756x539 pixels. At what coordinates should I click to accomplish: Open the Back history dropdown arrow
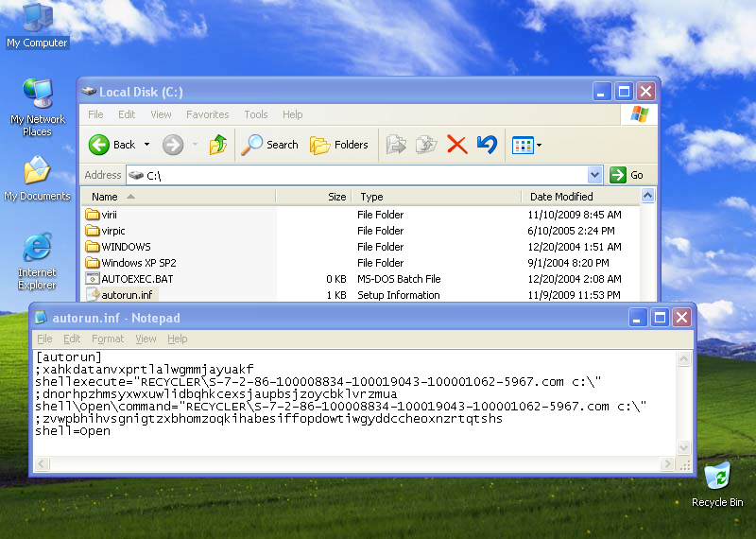pos(147,145)
